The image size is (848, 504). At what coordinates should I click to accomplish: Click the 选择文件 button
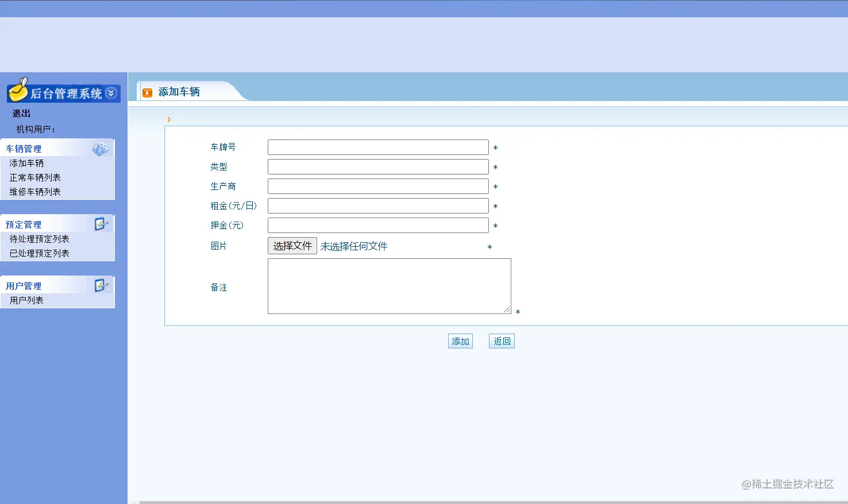click(x=292, y=246)
